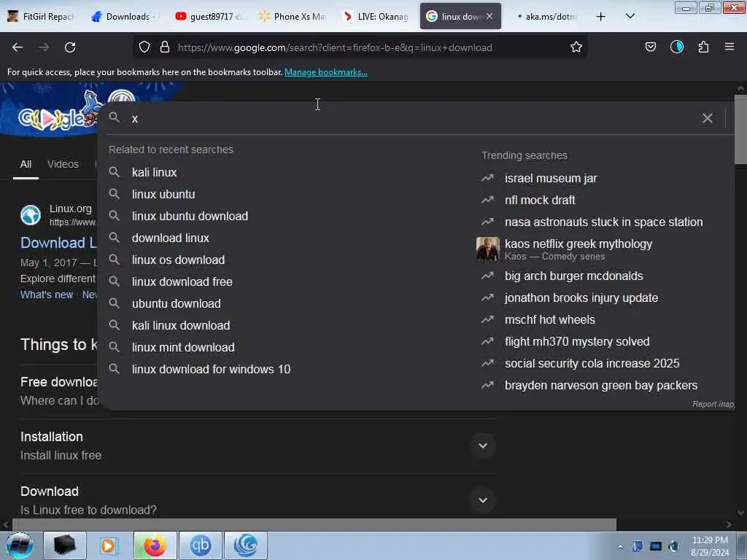Open the extensions puzzle icon

(x=703, y=47)
